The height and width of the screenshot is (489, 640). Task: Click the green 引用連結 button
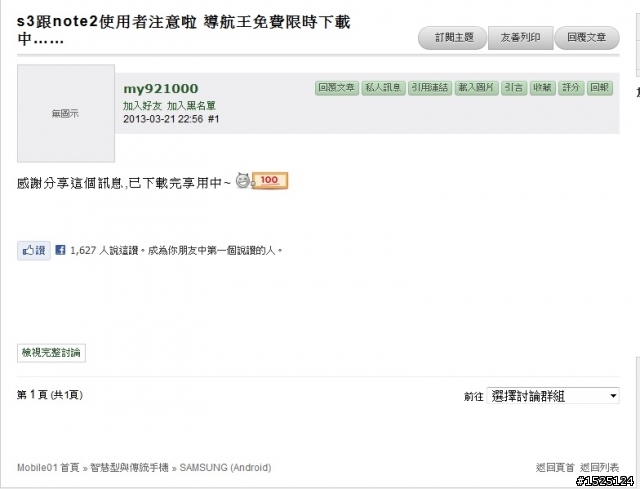pyautogui.click(x=430, y=88)
